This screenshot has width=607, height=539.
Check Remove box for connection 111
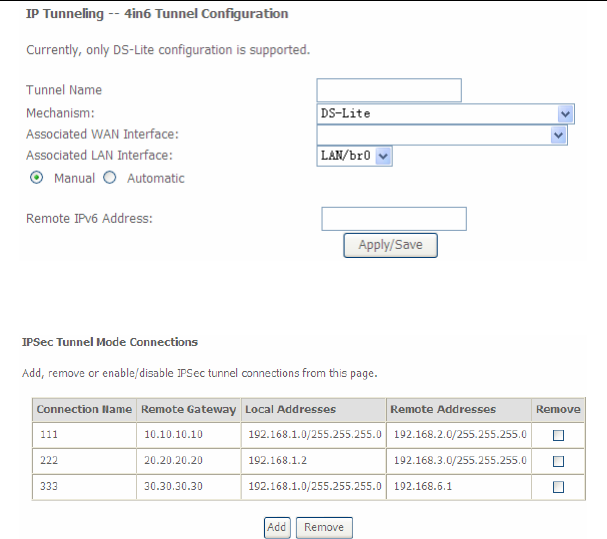tap(558, 435)
